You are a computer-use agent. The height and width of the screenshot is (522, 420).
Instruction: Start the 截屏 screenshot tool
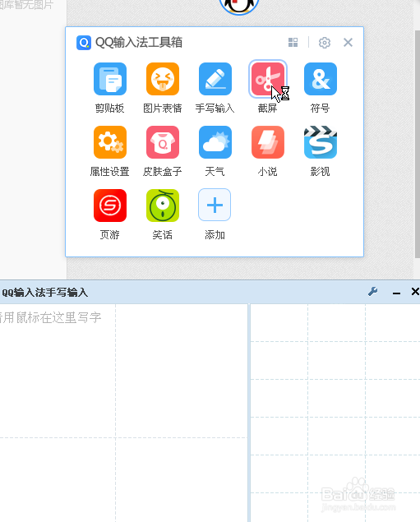(268, 79)
